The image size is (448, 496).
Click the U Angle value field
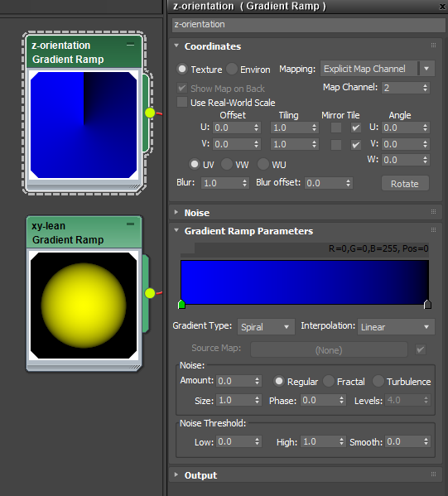(x=401, y=128)
